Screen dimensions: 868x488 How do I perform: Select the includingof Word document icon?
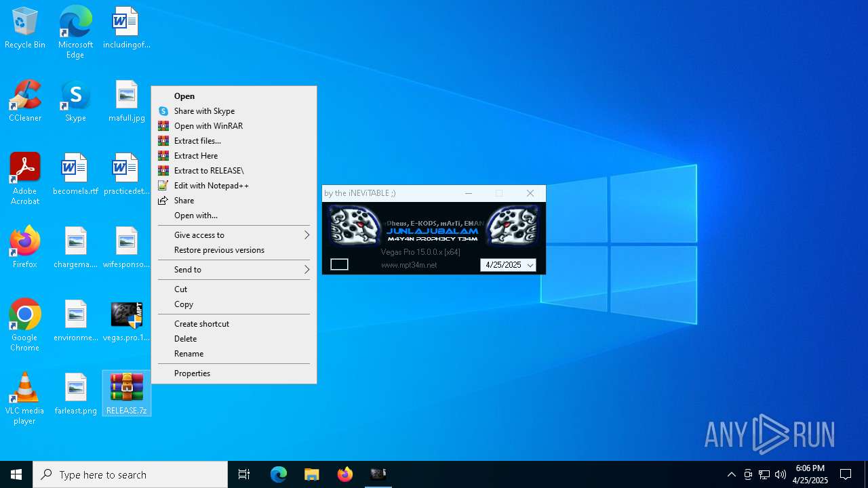point(126,28)
